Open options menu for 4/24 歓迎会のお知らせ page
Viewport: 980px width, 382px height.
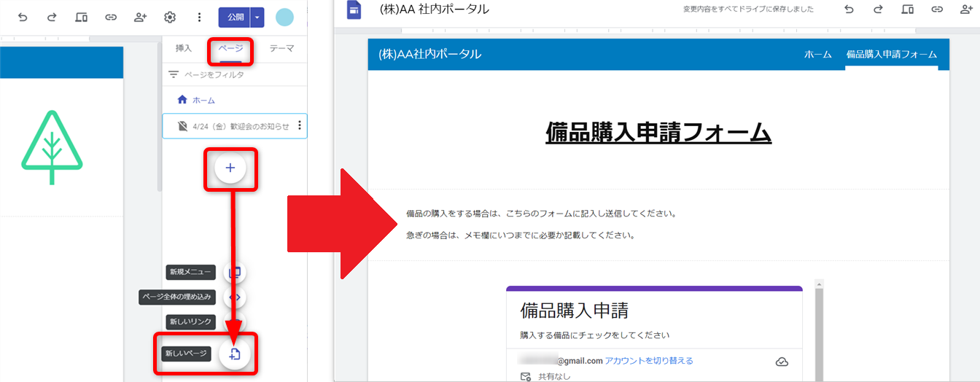click(x=299, y=126)
